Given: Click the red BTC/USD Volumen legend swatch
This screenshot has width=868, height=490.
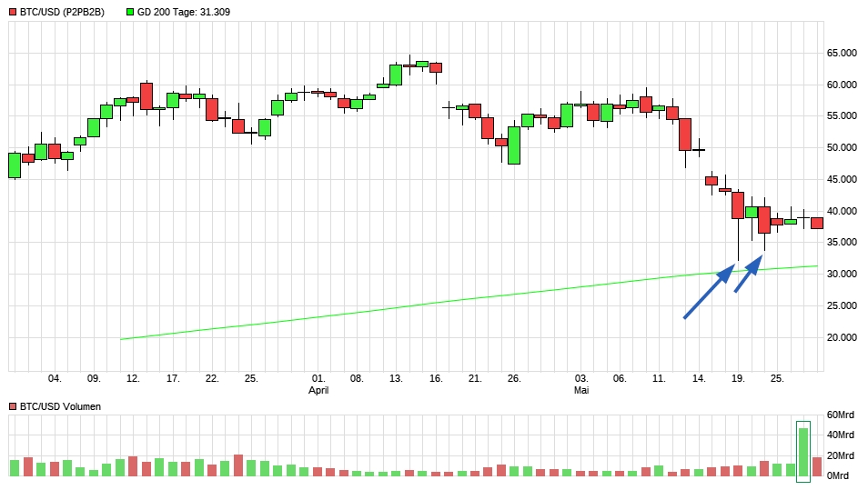Looking at the screenshot, I should click(x=13, y=406).
